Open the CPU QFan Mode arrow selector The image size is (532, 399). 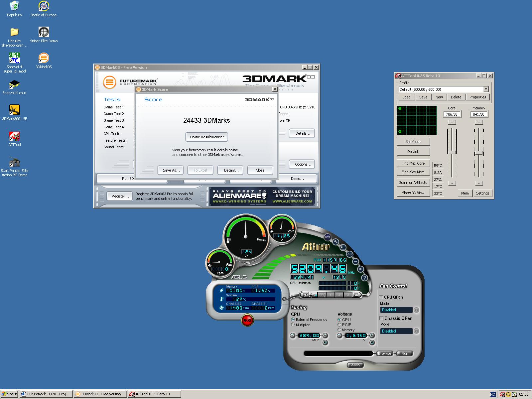[416, 310]
